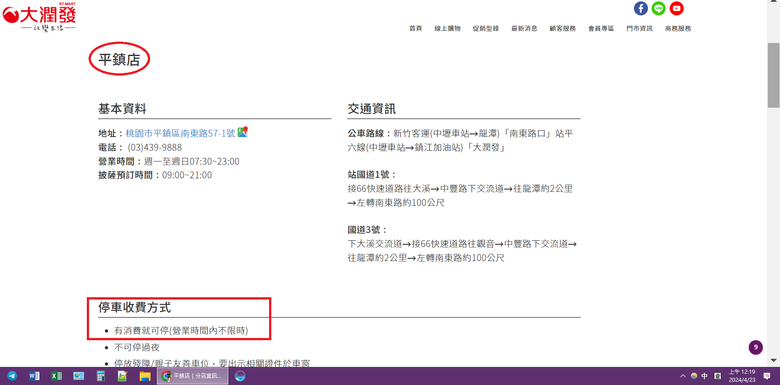Viewport: 780px width, 385px height.
Task: Open the blue globe taskbar icon
Action: pos(240,376)
